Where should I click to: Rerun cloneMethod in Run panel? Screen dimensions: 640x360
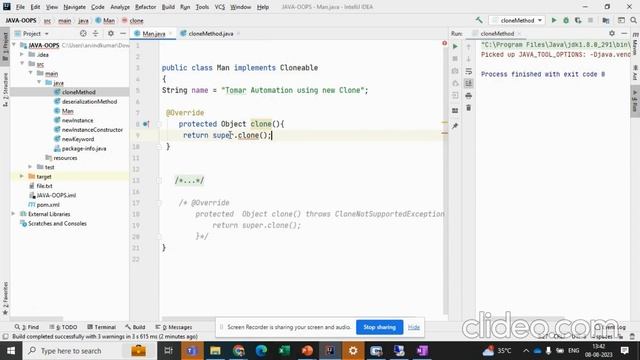[455, 47]
